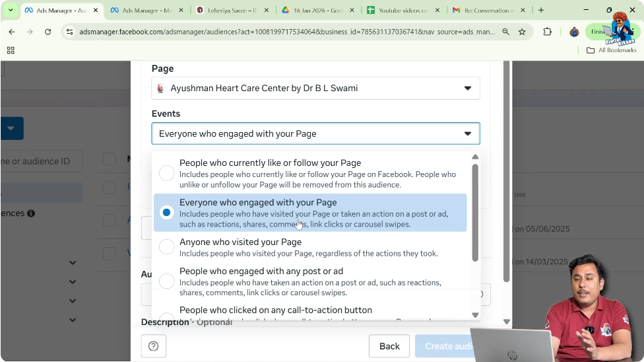This screenshot has width=644, height=362.
Task: Select People who currently like or follow
Action: tap(310, 173)
